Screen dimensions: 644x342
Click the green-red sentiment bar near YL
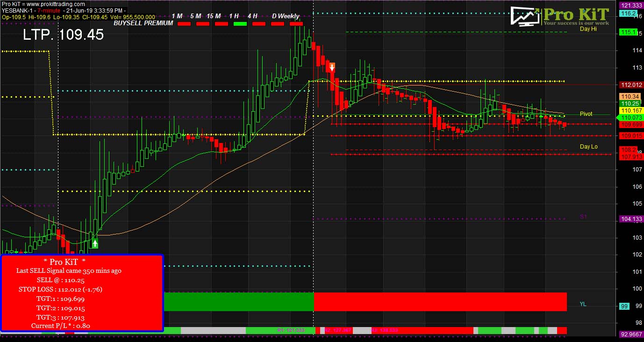click(x=365, y=302)
